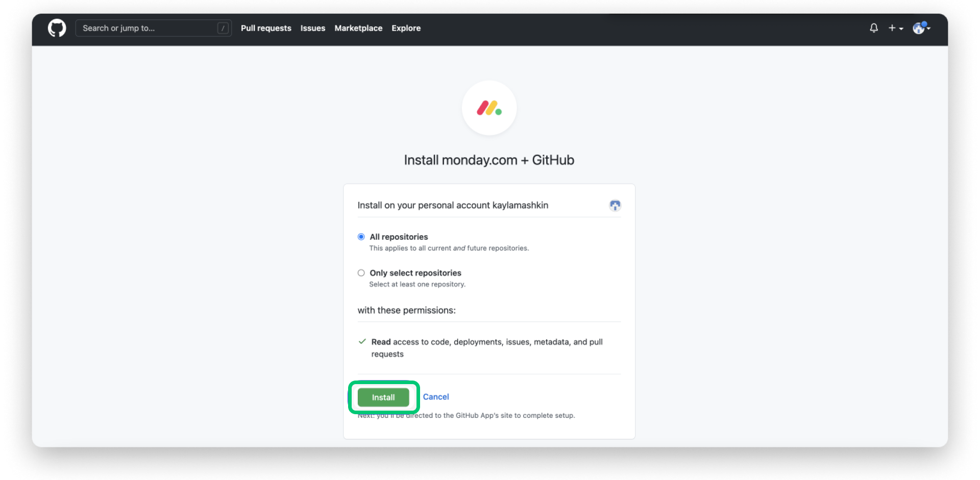Select the All repositories option
Screen dimensions: 980x480
(361, 237)
